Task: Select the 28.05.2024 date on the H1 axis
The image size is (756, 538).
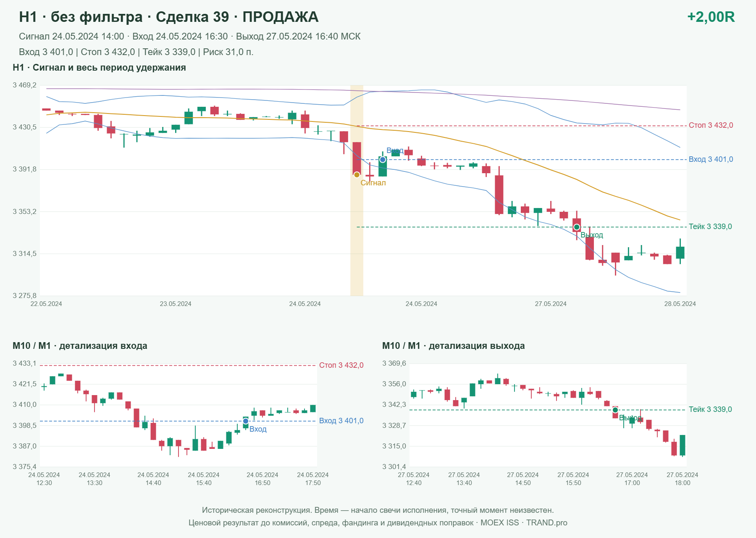Action: (x=680, y=304)
